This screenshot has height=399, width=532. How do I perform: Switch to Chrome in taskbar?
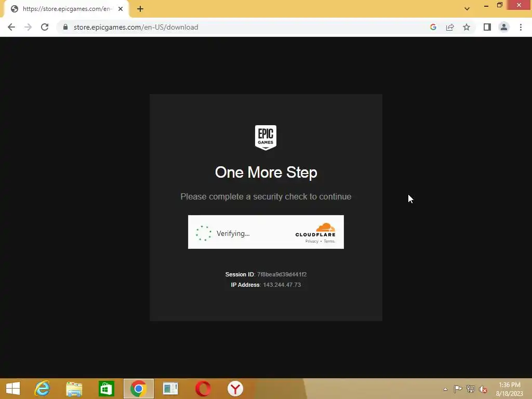coord(138,389)
